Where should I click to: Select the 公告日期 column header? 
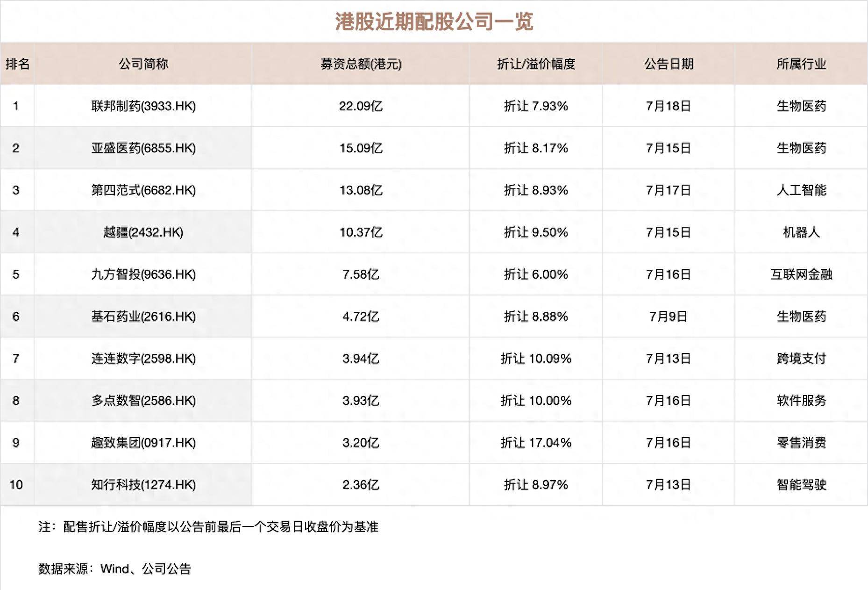pos(669,64)
